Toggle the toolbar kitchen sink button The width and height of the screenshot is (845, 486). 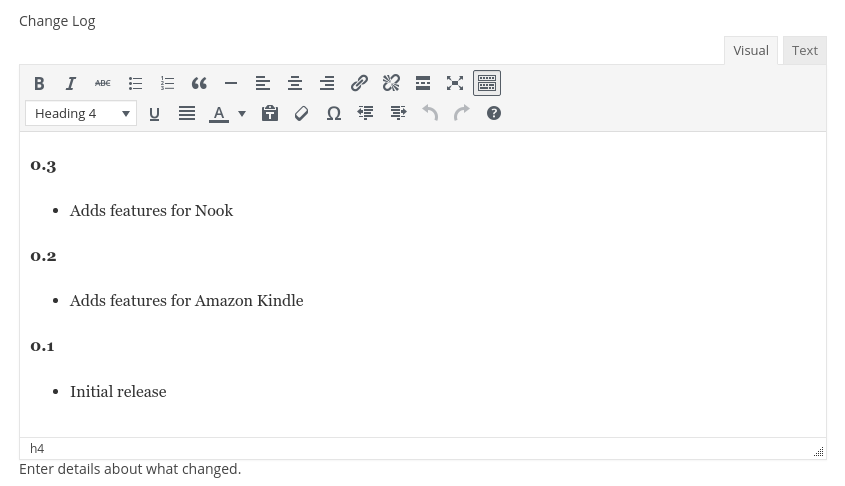tap(487, 83)
